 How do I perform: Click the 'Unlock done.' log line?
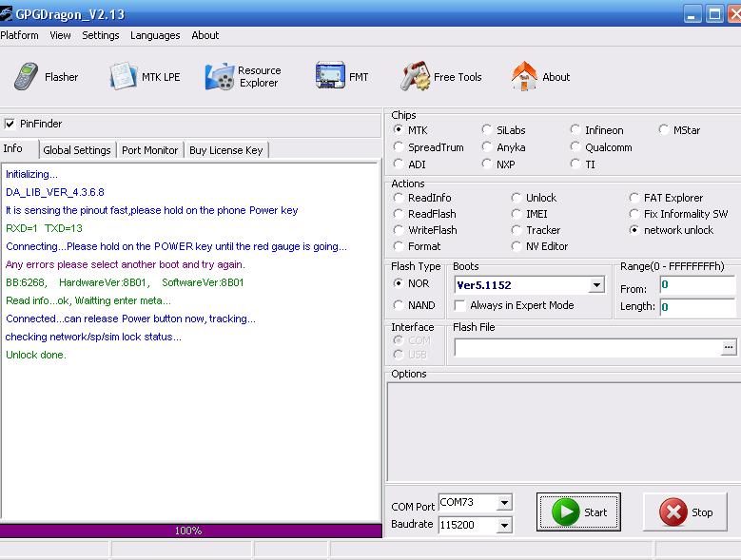point(36,355)
